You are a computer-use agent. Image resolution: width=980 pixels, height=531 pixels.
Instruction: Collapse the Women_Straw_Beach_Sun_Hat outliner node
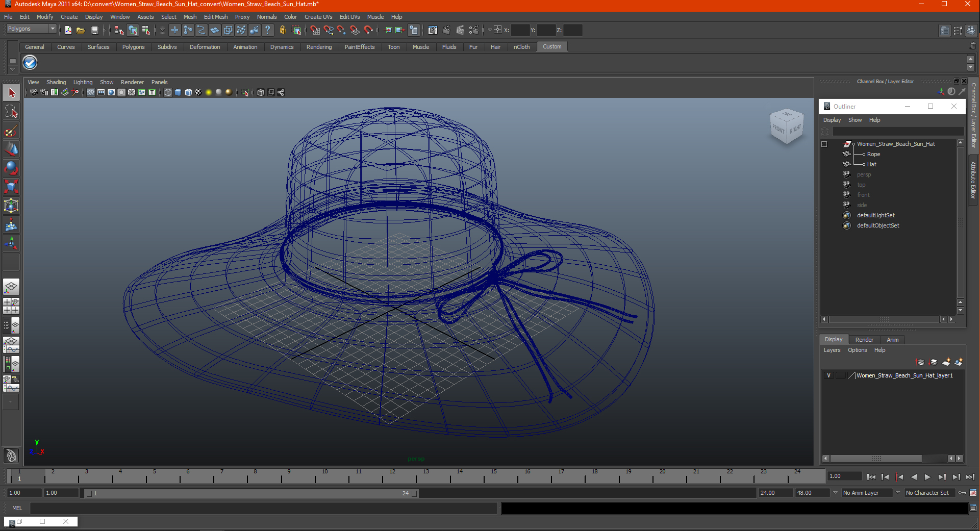tap(824, 144)
